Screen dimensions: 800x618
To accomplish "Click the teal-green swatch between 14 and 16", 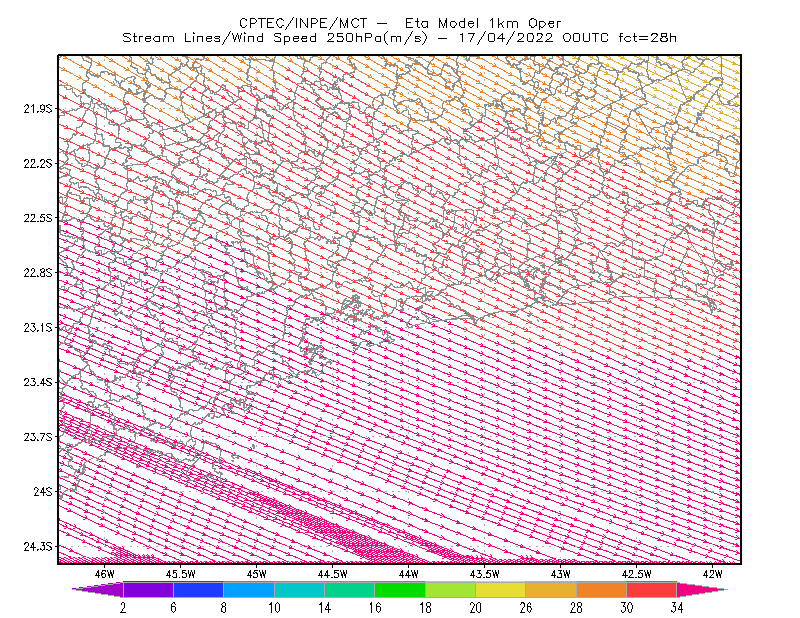I will [x=349, y=589].
